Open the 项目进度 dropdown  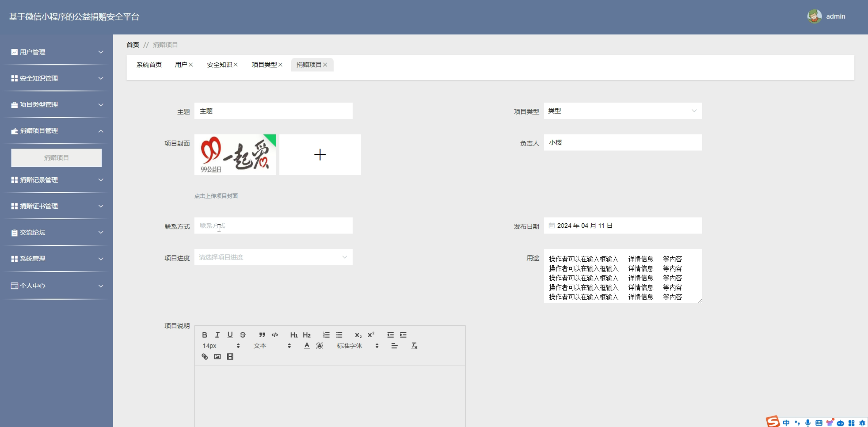click(x=273, y=257)
